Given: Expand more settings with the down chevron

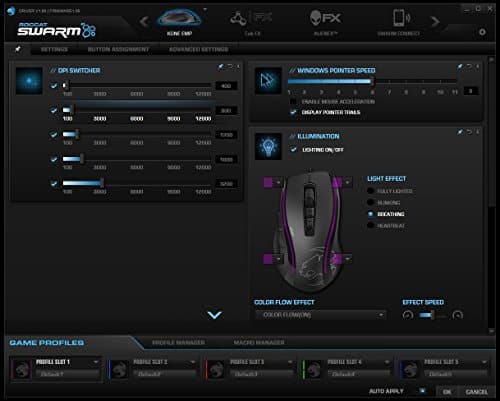Looking at the screenshot, I should (214, 315).
